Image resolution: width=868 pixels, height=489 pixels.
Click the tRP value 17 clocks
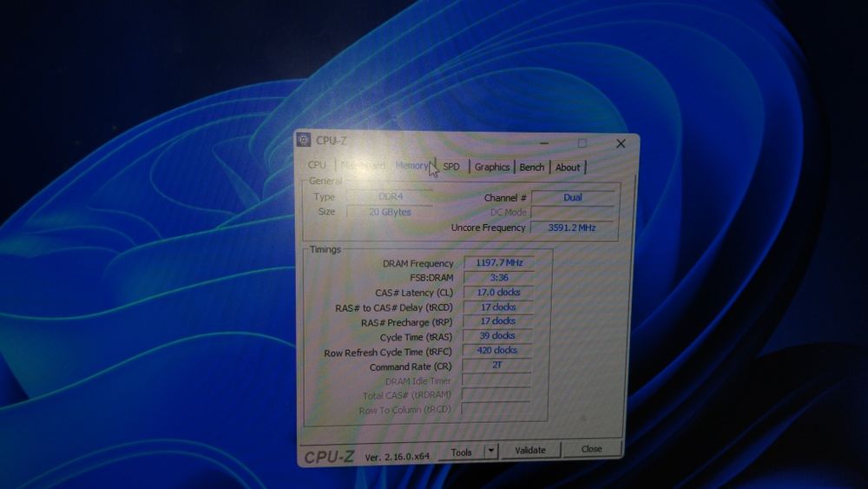tap(497, 321)
